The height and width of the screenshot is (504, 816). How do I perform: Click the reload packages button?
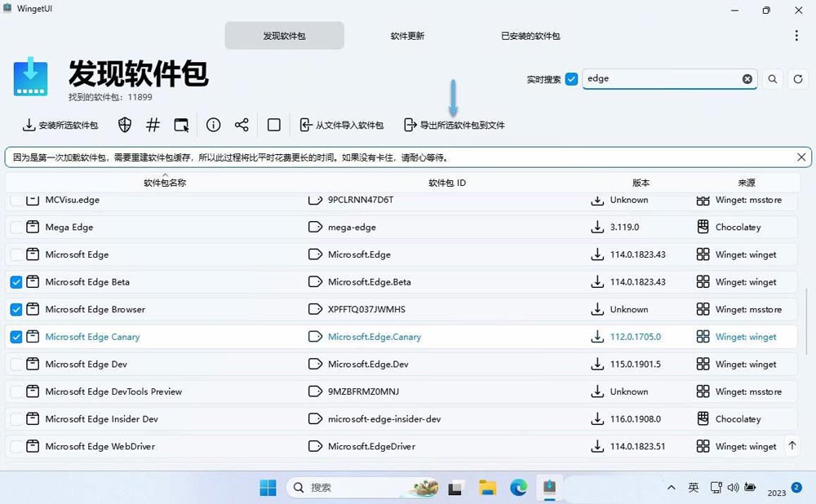tap(798, 79)
